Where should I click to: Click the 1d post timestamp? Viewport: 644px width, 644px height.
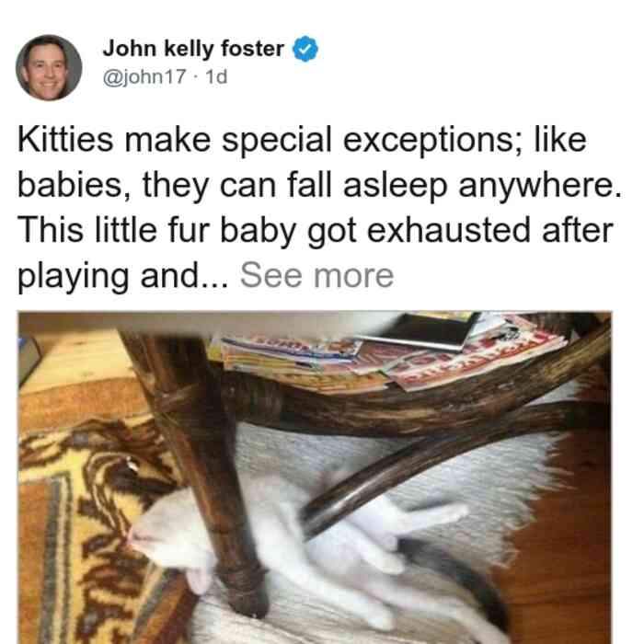coord(216,76)
